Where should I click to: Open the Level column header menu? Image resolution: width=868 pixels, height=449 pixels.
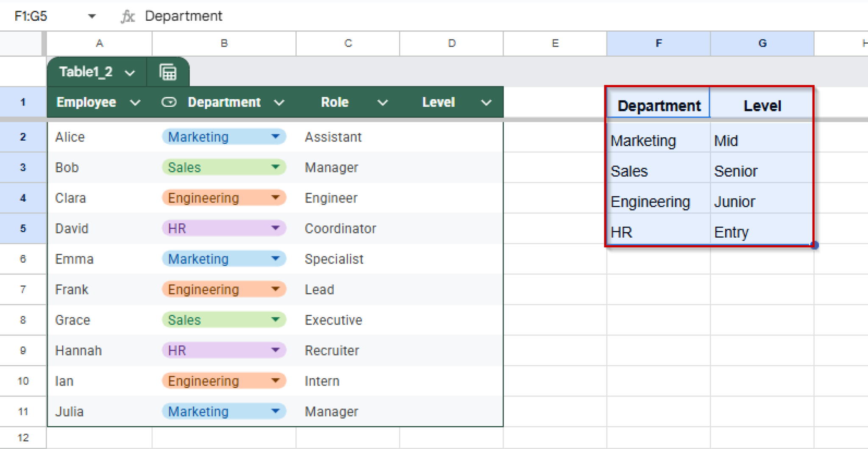486,102
